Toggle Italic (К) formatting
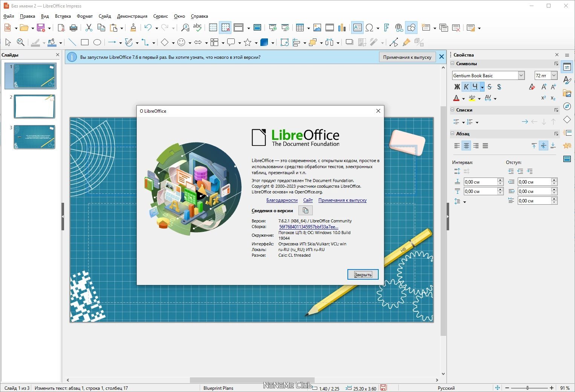The height and width of the screenshot is (392, 575). point(466,87)
